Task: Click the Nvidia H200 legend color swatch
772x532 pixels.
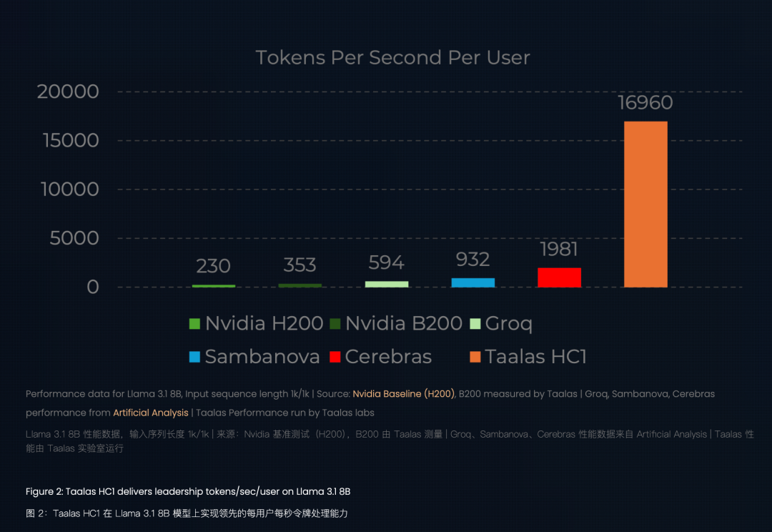Action: click(x=194, y=324)
